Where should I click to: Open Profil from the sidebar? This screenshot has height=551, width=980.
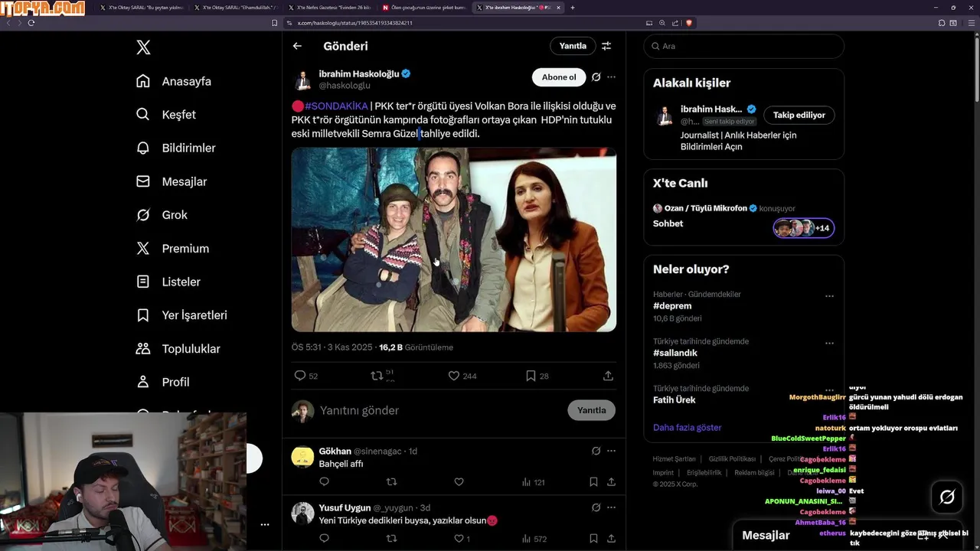point(163,382)
